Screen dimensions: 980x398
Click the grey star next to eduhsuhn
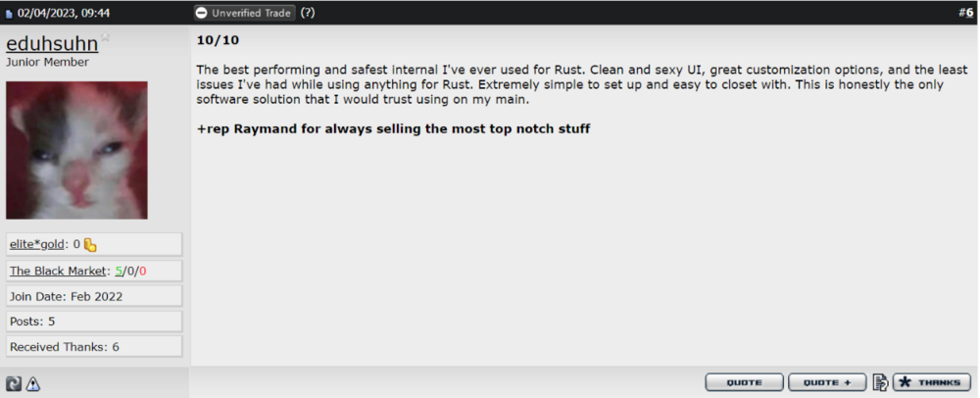(105, 37)
